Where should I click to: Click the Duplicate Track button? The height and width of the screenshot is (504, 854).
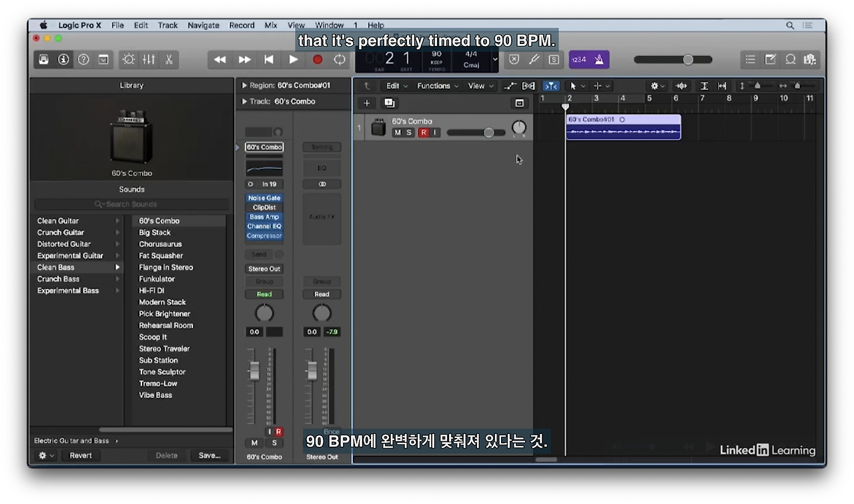coord(390,103)
